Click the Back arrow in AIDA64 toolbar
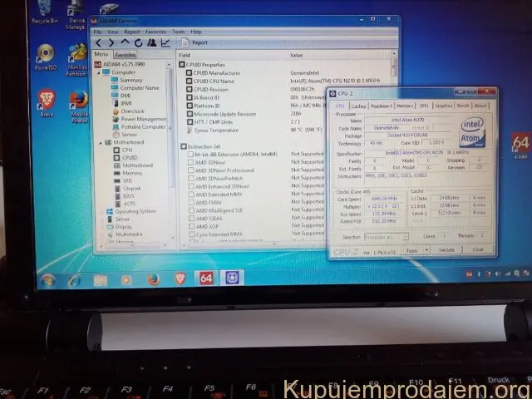532x399 pixels. click(x=100, y=42)
